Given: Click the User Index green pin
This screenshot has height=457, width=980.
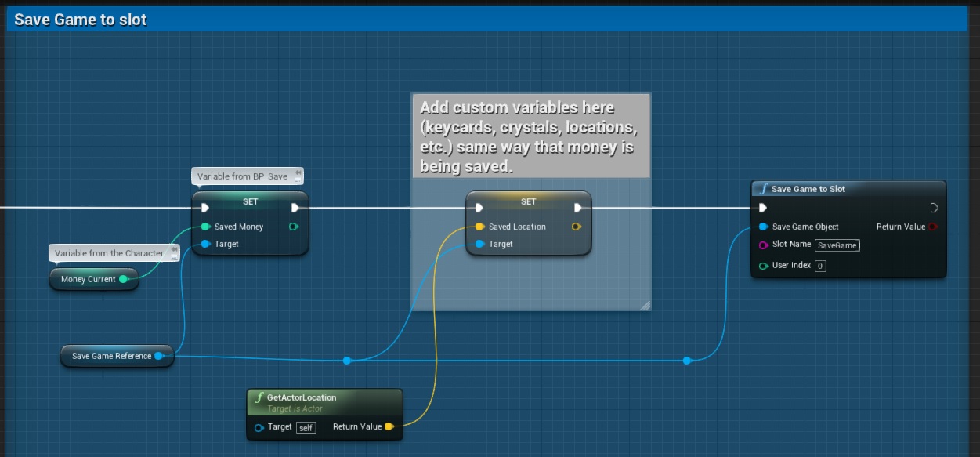Looking at the screenshot, I should tap(763, 266).
